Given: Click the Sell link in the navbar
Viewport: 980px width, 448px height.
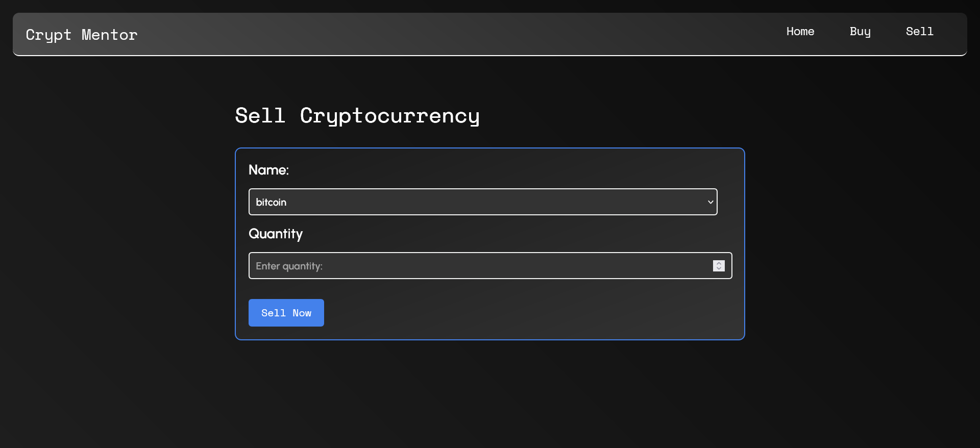Looking at the screenshot, I should tap(919, 31).
